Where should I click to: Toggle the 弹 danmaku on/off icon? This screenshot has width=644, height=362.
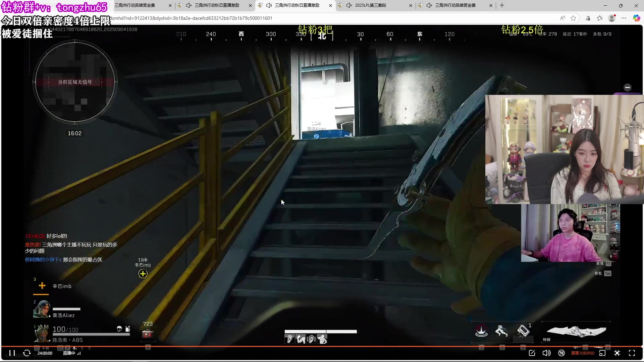[561, 353]
